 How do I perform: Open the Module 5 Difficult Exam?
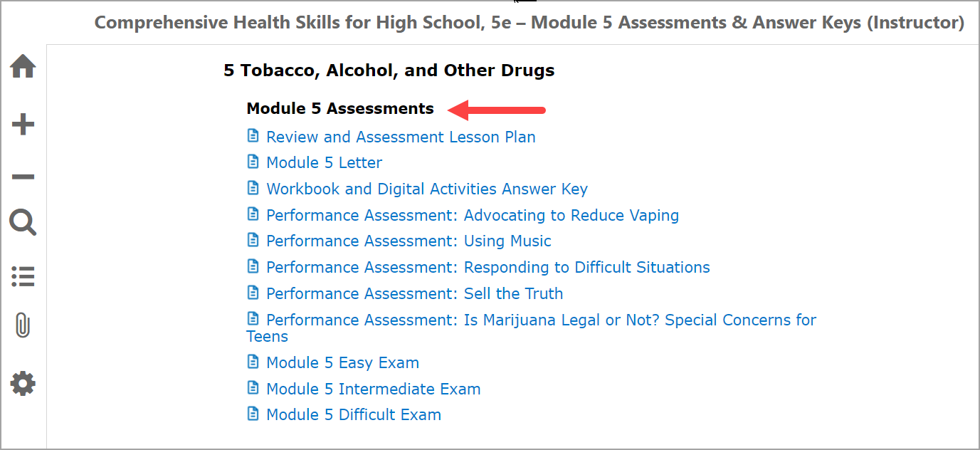[x=353, y=414]
